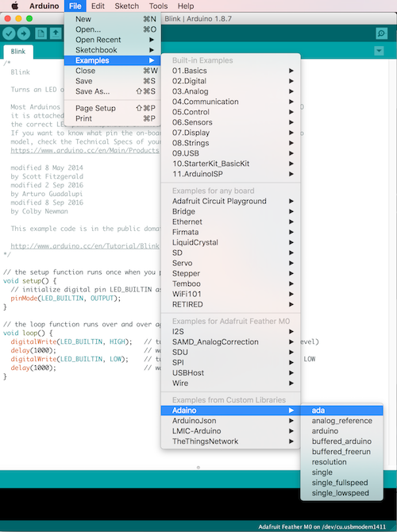This screenshot has height=532, width=397.
Task: Open the 10.StarterKit_BasicKit examples entry
Action: point(231,164)
